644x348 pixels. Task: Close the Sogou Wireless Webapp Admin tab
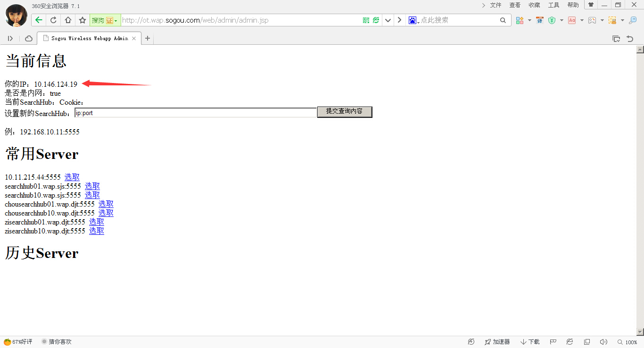click(134, 39)
